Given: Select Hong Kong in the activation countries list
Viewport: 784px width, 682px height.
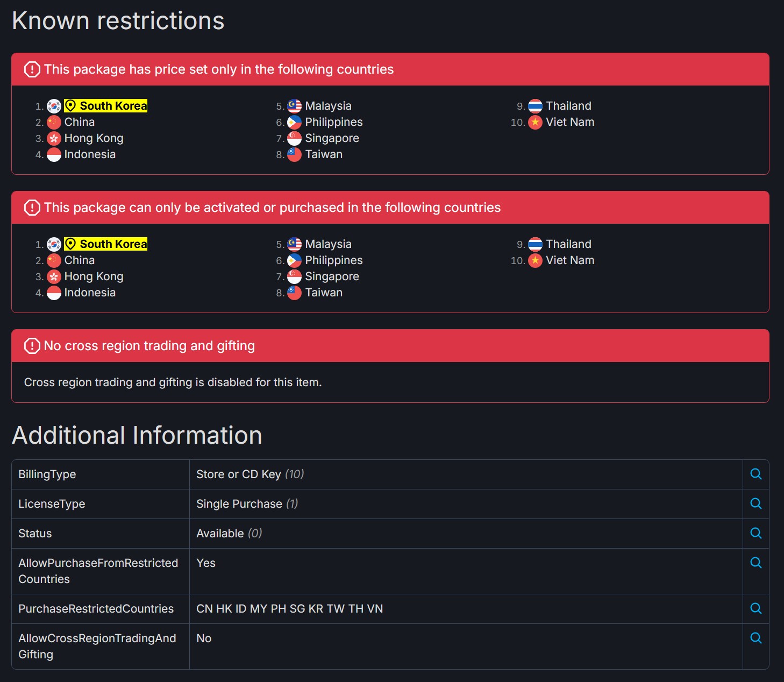Looking at the screenshot, I should coord(94,276).
